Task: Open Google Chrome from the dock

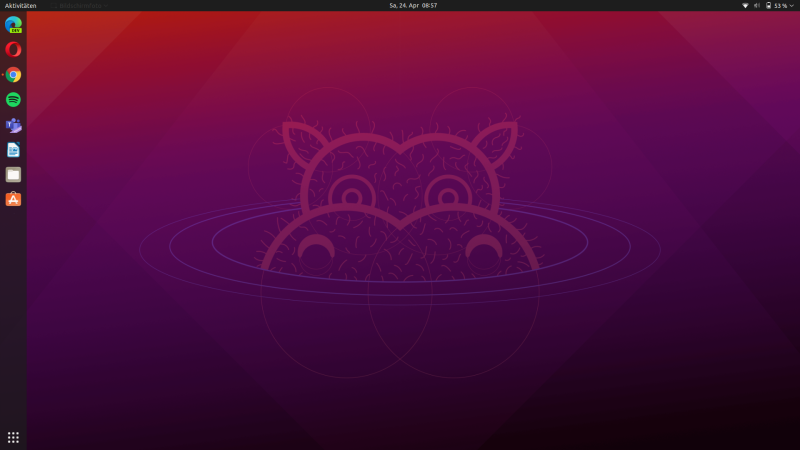Action: coord(13,74)
